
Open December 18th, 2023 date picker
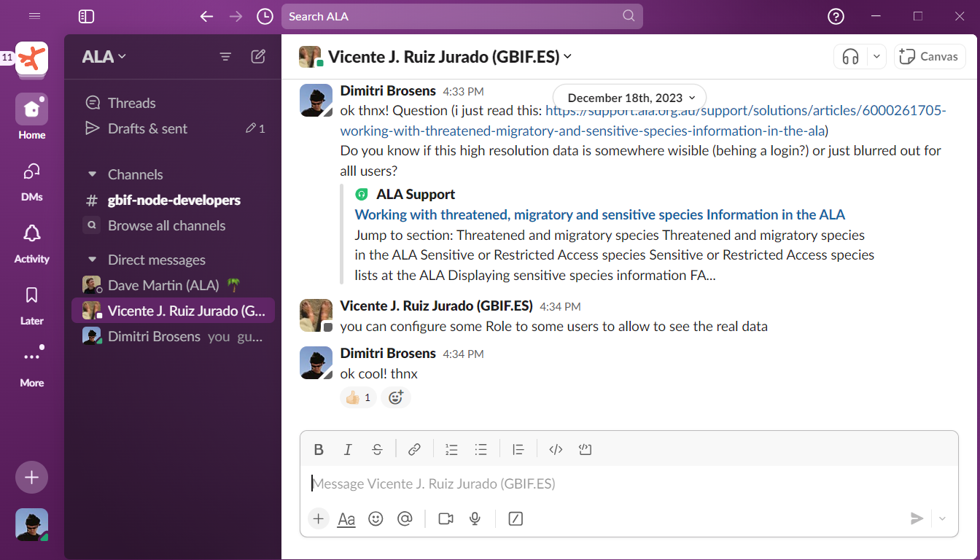pos(629,98)
